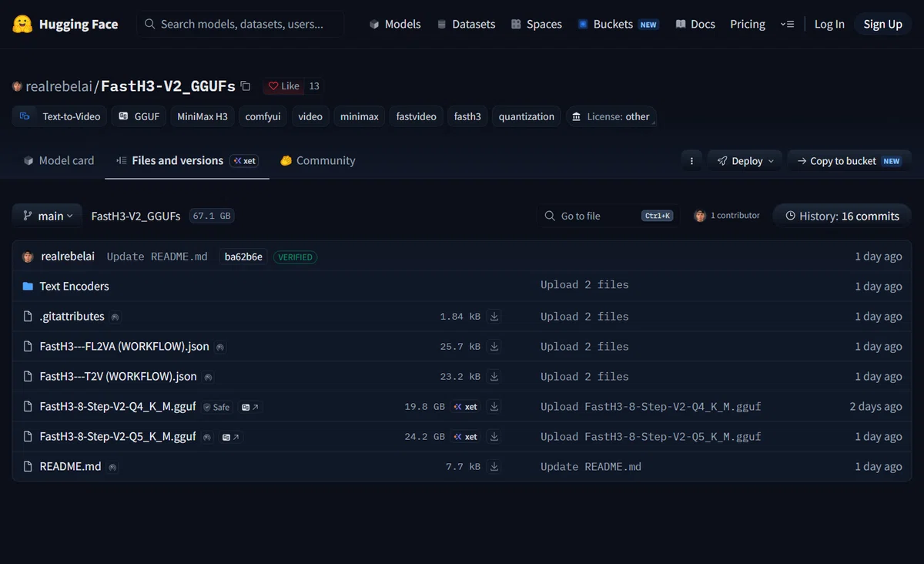Click the Text-to-Video tag
This screenshot has height=564, width=924.
tap(60, 116)
